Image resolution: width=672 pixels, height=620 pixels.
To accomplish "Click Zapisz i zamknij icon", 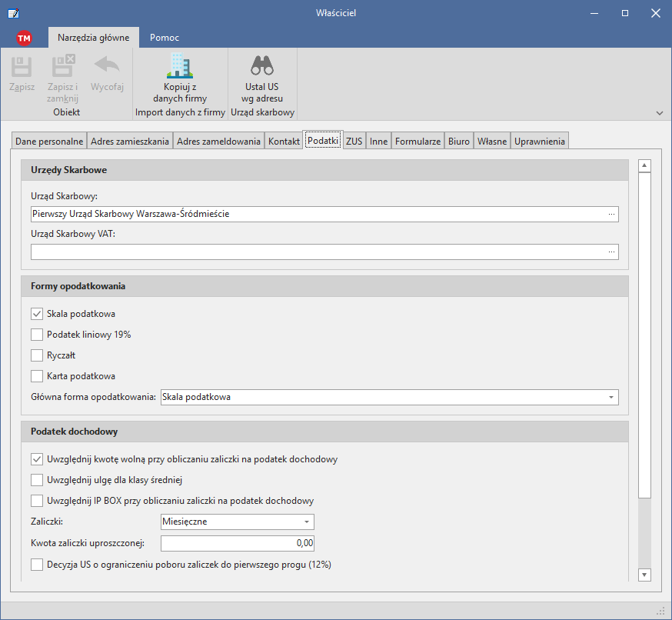I will (x=63, y=65).
